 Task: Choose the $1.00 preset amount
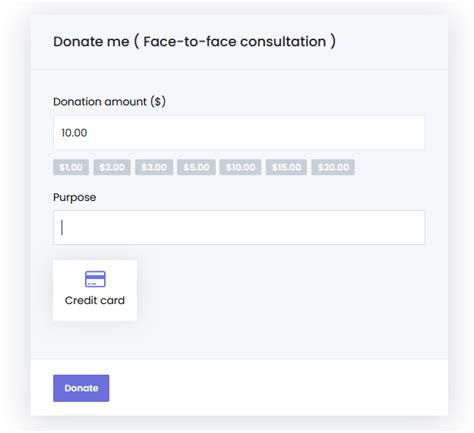71,167
